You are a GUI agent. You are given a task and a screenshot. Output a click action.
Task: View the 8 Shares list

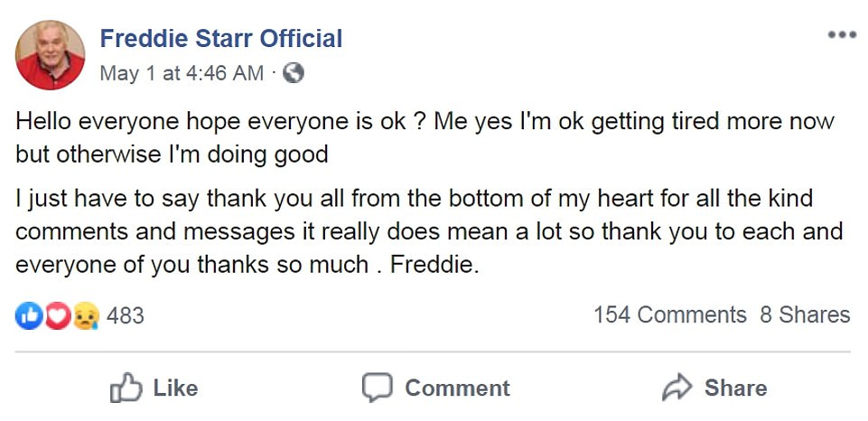pyautogui.click(x=804, y=314)
